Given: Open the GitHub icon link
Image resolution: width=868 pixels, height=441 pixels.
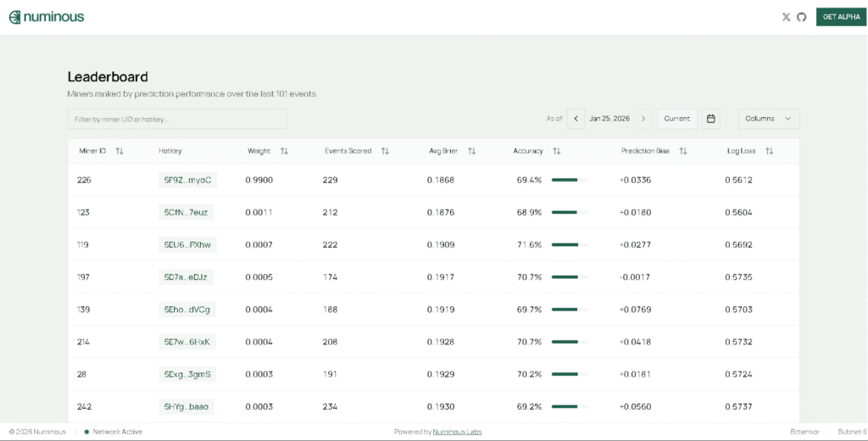Looking at the screenshot, I should click(x=801, y=17).
